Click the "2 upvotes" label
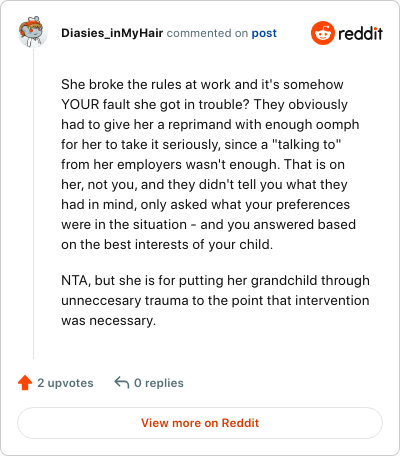Screen dimensions: 400x456 click(65, 383)
